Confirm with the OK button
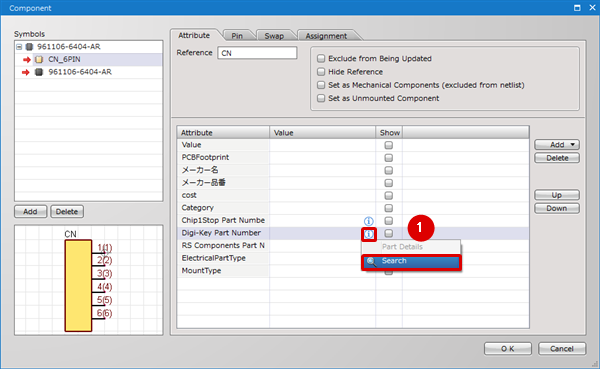The image size is (600, 369). [x=508, y=349]
